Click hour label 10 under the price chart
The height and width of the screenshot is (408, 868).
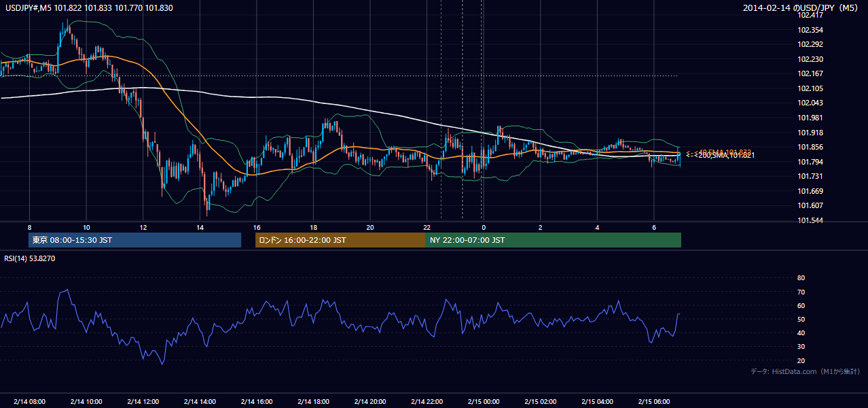point(86,227)
